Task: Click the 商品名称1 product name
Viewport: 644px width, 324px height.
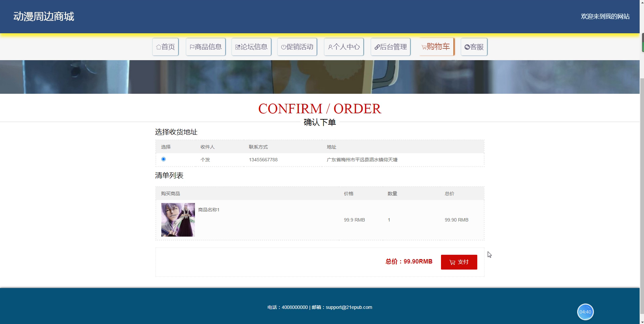Action: [209, 210]
